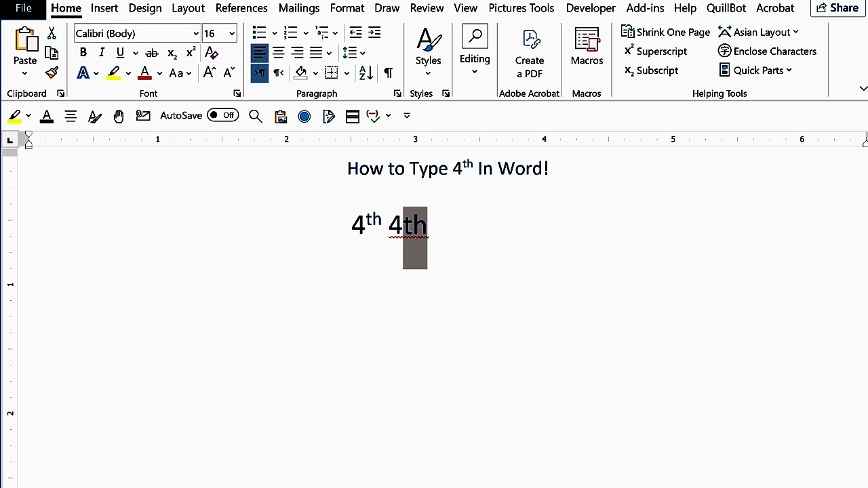Click the envelope with pen icon

pos(143,116)
